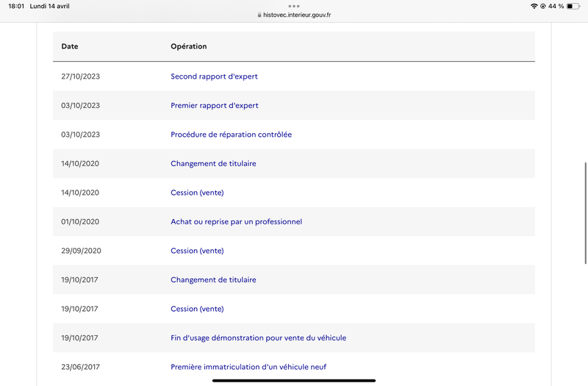Open "Cession (vente)" dated 29/09/2020
Screen dimensions: 588x386
point(197,251)
